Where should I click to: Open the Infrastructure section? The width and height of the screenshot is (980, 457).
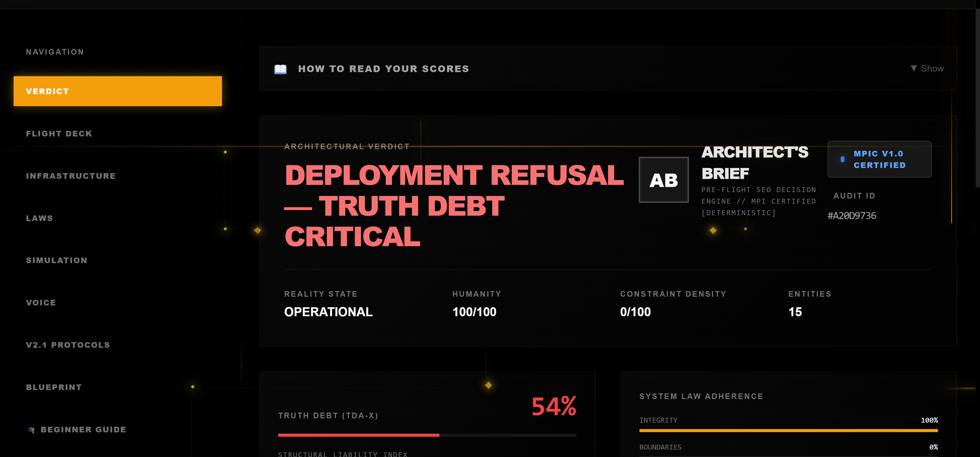point(71,176)
